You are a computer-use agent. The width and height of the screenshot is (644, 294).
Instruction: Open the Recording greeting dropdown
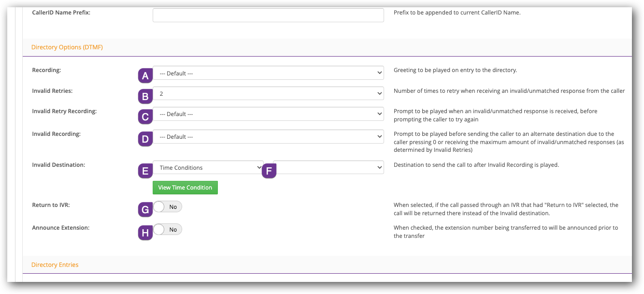268,73
